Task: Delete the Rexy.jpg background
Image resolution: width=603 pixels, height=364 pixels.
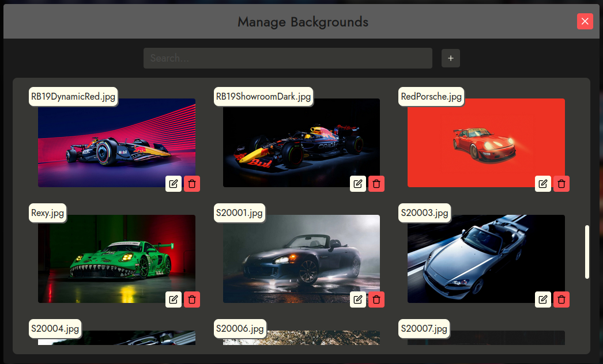Action: pos(192,299)
